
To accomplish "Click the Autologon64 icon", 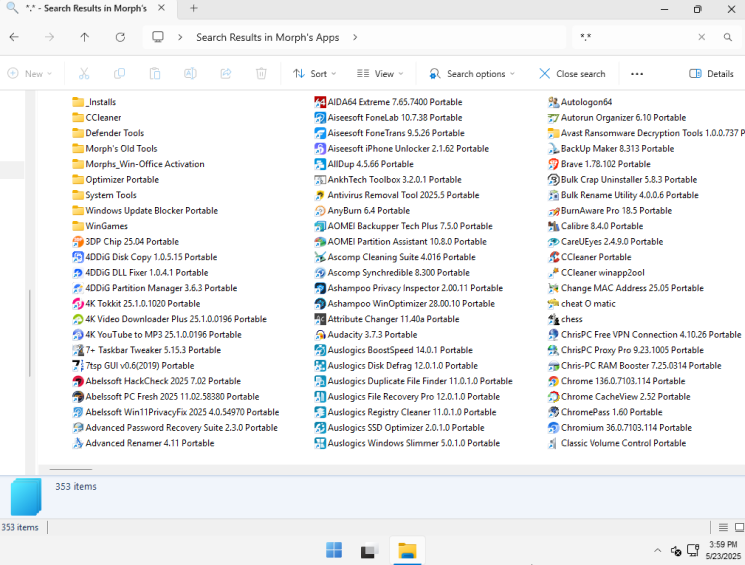I will [553, 102].
